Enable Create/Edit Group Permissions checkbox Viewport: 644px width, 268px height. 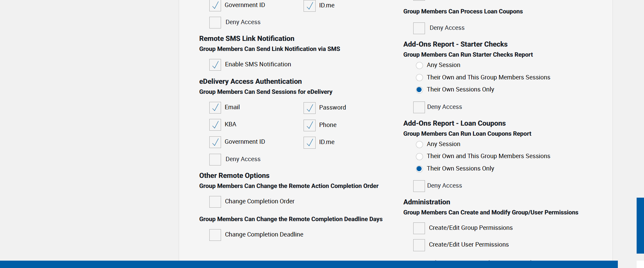(419, 228)
